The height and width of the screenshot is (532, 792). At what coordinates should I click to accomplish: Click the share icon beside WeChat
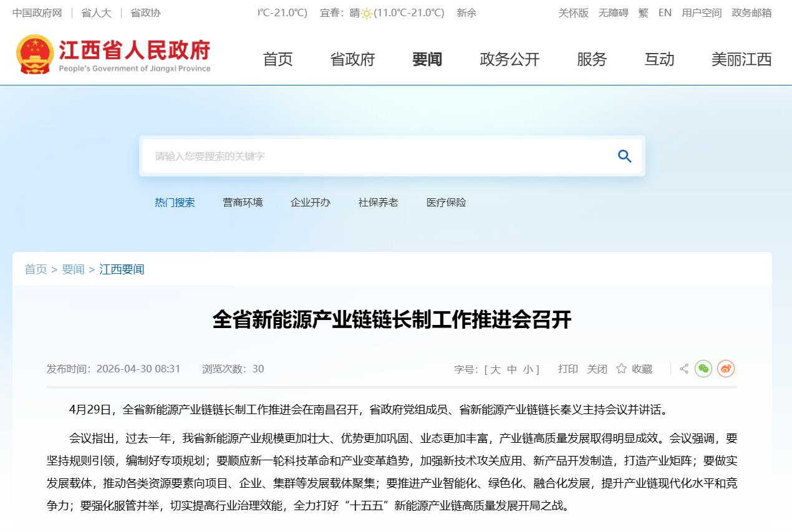pyautogui.click(x=684, y=369)
